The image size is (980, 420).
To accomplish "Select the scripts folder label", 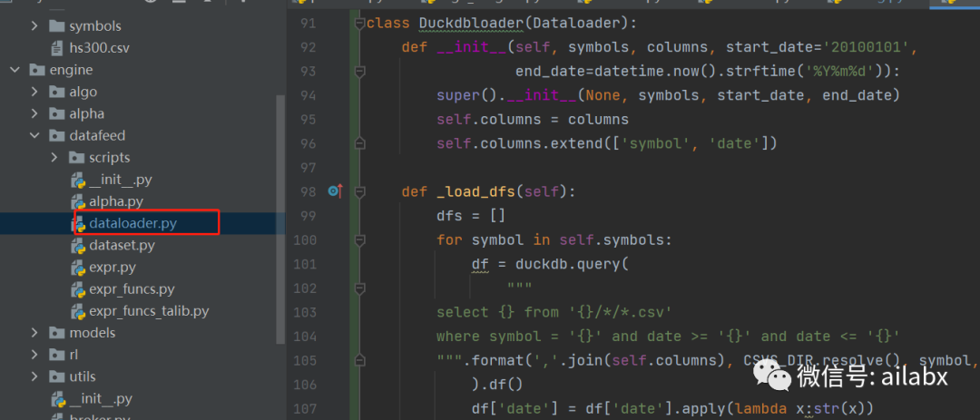I will [110, 158].
